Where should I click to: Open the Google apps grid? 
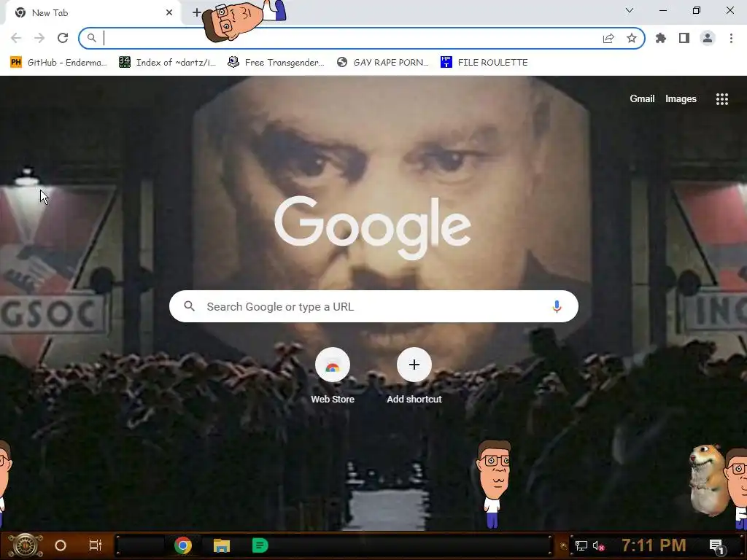coord(721,99)
